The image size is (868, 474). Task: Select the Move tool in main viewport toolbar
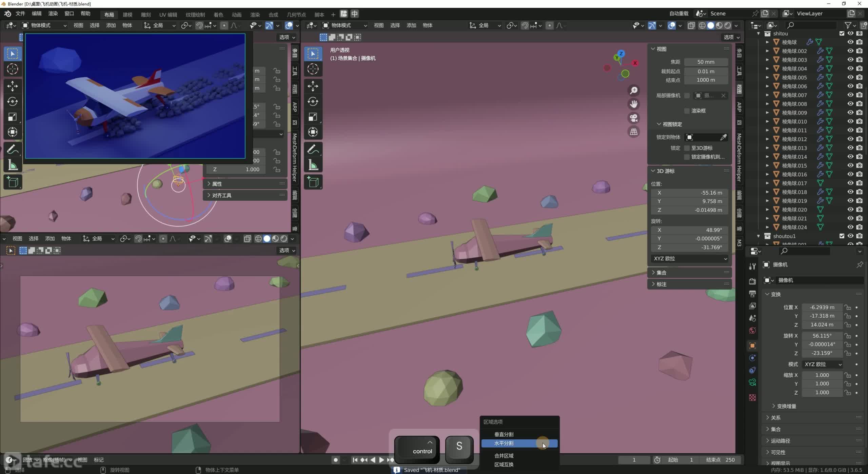tap(313, 86)
